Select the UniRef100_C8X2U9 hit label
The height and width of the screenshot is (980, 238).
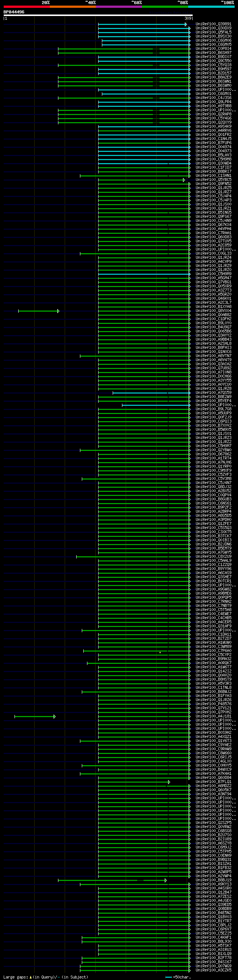tap(214, 557)
